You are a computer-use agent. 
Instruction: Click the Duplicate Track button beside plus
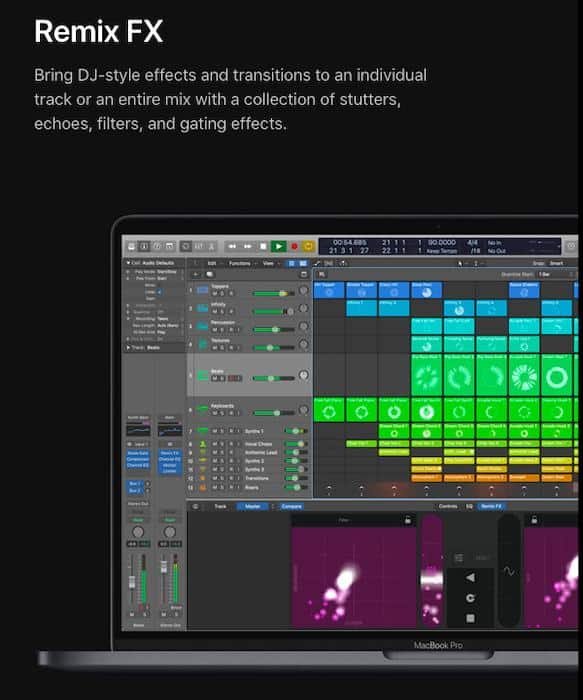pyautogui.click(x=209, y=274)
